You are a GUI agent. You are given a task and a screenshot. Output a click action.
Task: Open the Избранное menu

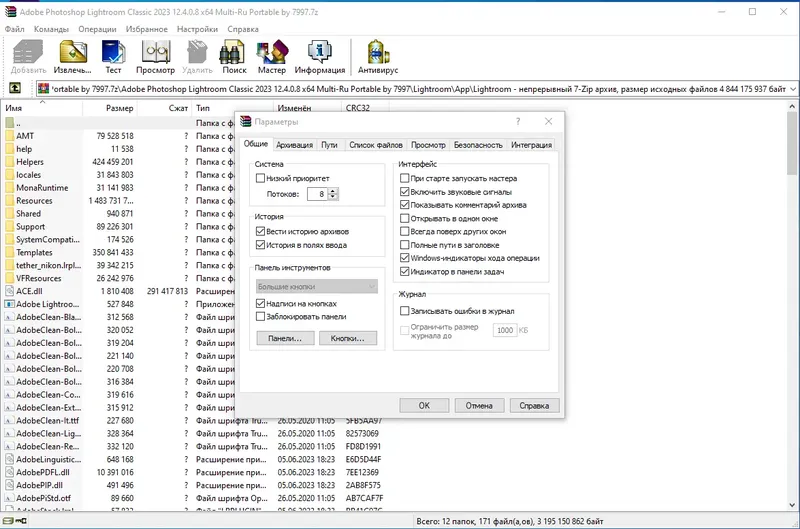[x=146, y=29]
